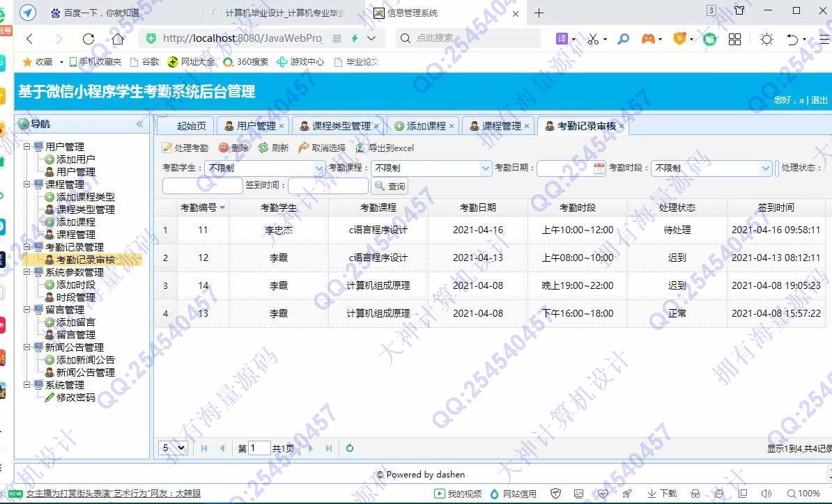
Task: Go to the next page of records
Action: tap(310, 448)
